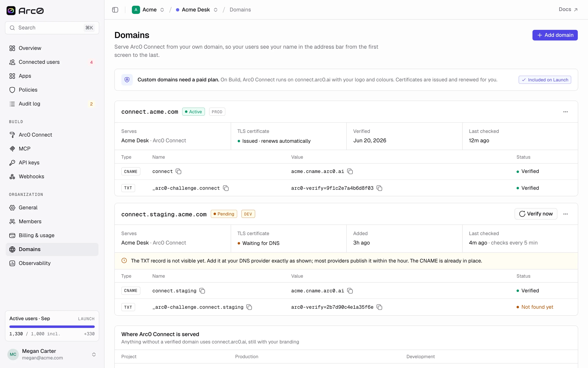Image resolution: width=588 pixels, height=368 pixels.
Task: Click the connect.staging.acme.com domain title
Action: coord(164,214)
